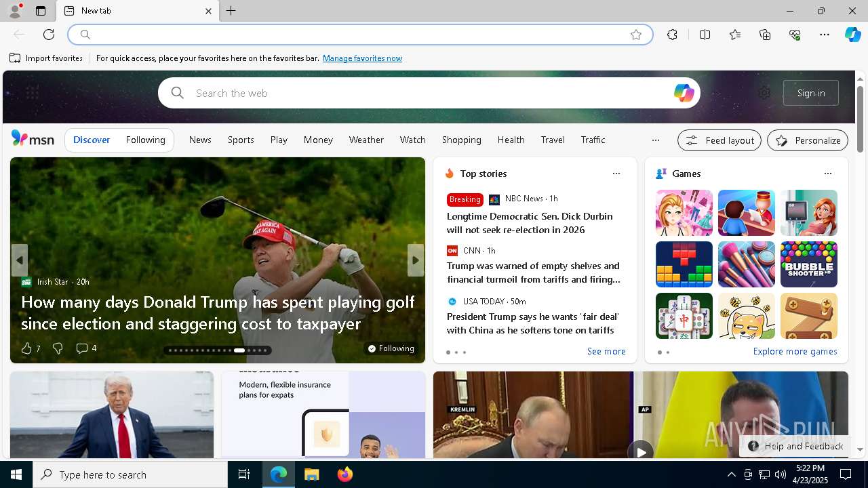The width and height of the screenshot is (868, 488).
Task: Dislike the Trump golf story
Action: 58,348
